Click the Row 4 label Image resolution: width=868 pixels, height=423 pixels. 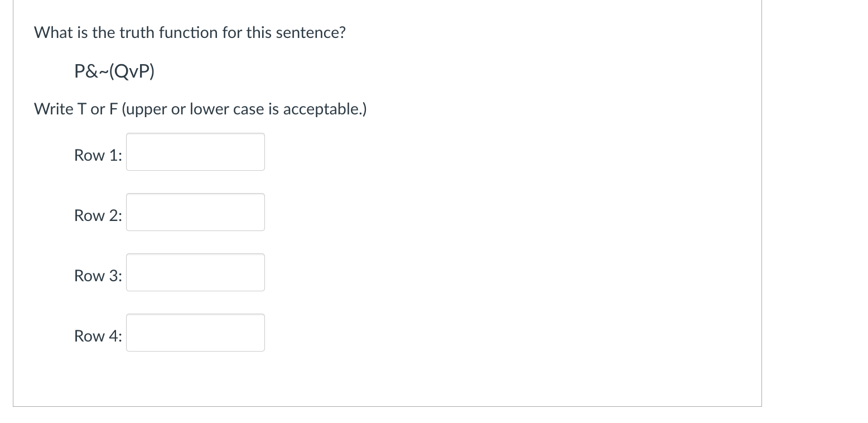[x=98, y=336]
